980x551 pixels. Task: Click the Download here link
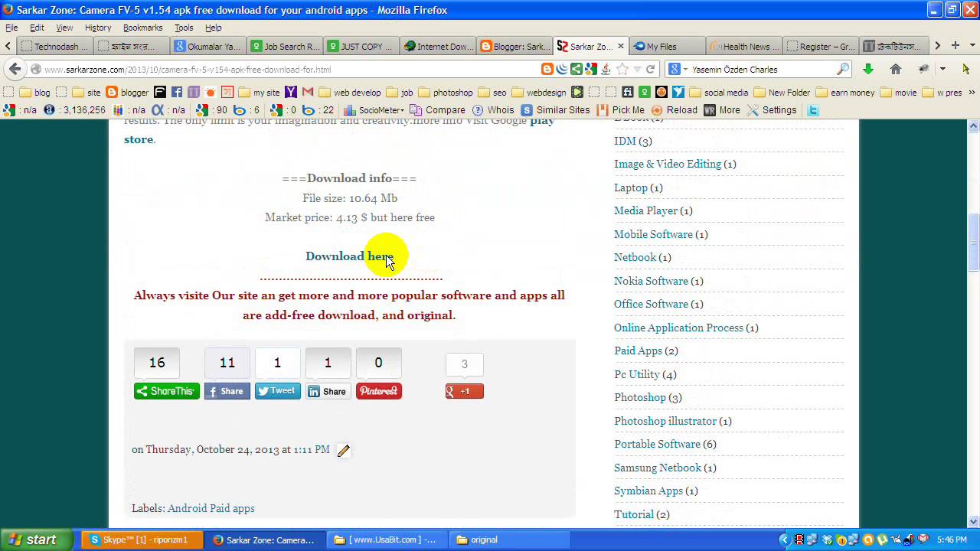(349, 256)
